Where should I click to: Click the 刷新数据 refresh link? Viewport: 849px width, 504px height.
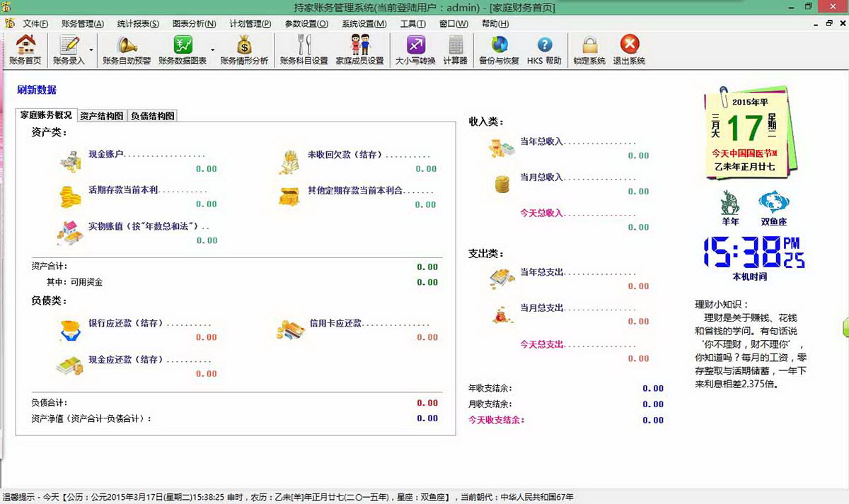click(35, 90)
